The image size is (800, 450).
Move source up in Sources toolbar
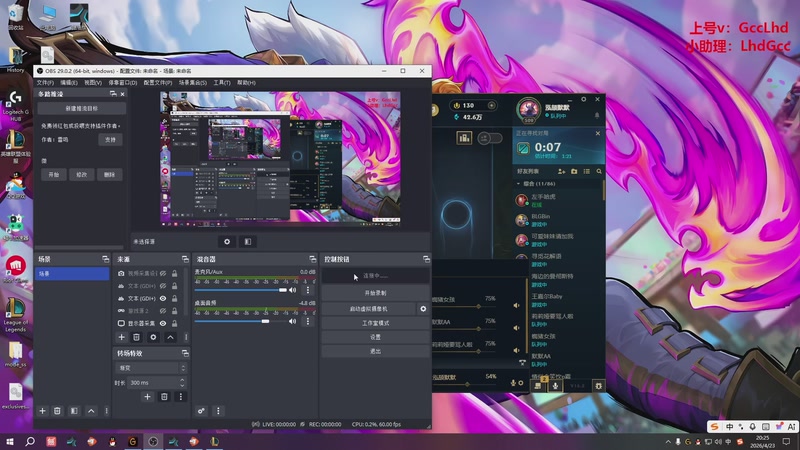click(170, 337)
